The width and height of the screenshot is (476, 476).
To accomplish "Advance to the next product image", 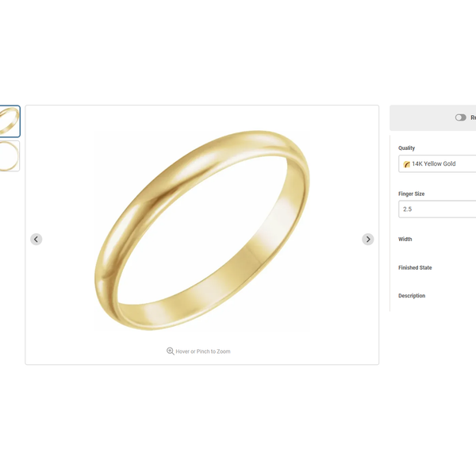I will [x=368, y=240].
